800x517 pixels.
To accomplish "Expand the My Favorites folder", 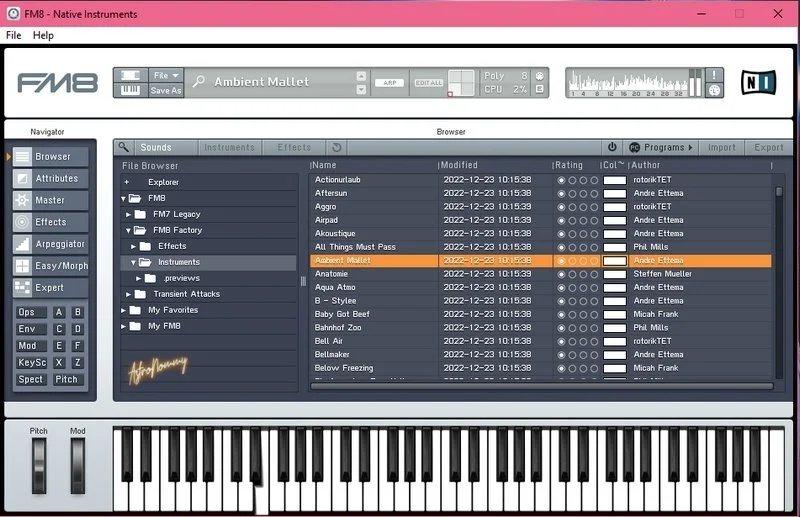I will click(123, 310).
